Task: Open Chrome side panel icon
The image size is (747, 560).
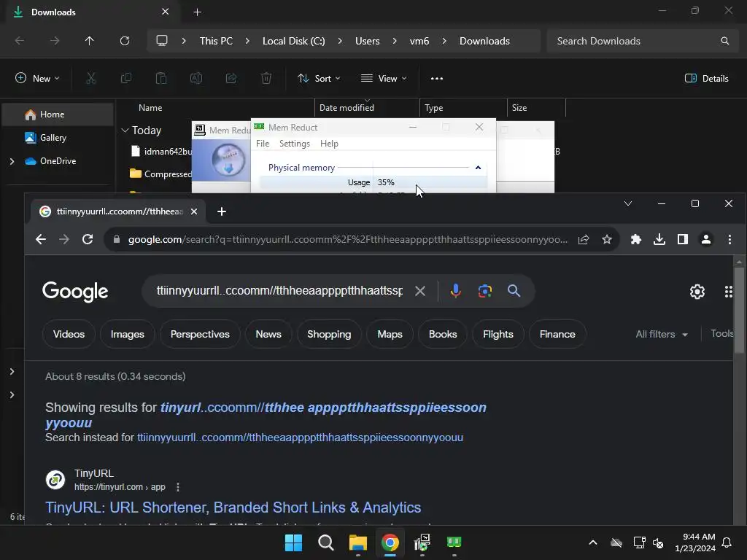Action: click(683, 239)
